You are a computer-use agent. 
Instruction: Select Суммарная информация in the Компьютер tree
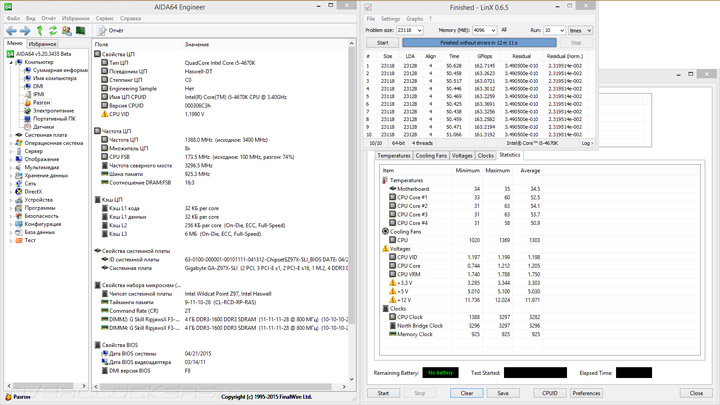(59, 71)
